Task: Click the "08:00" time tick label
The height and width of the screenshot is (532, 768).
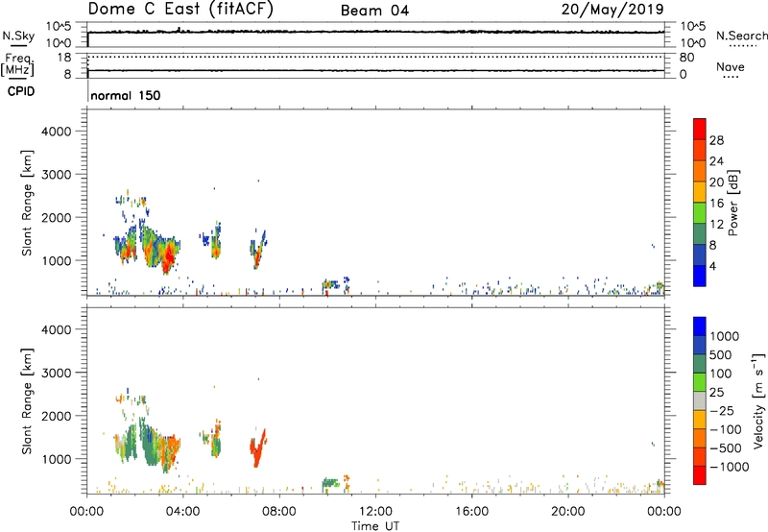Action: pyautogui.click(x=279, y=512)
